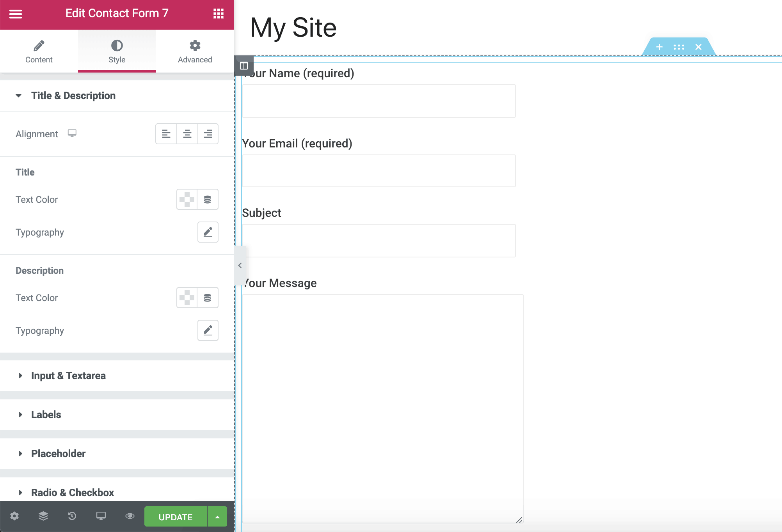Expand the Input & Textarea section
Viewport: 782px width, 532px height.
(117, 375)
